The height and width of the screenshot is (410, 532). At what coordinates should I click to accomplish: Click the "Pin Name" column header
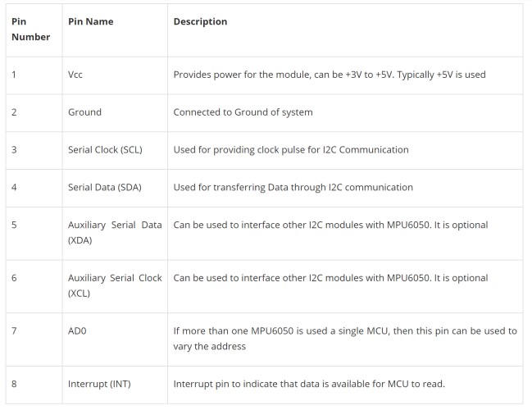(89, 22)
